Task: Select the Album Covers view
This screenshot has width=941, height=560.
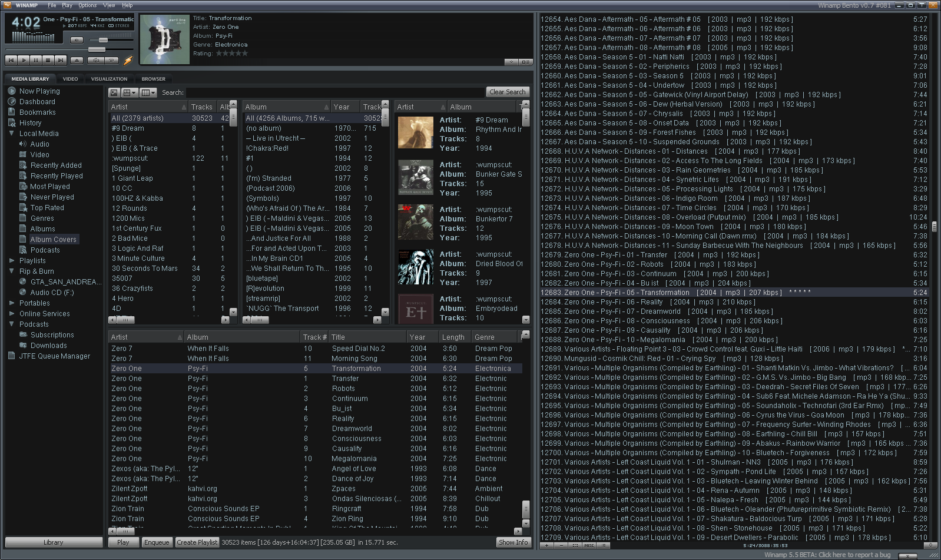Action: click(x=53, y=240)
